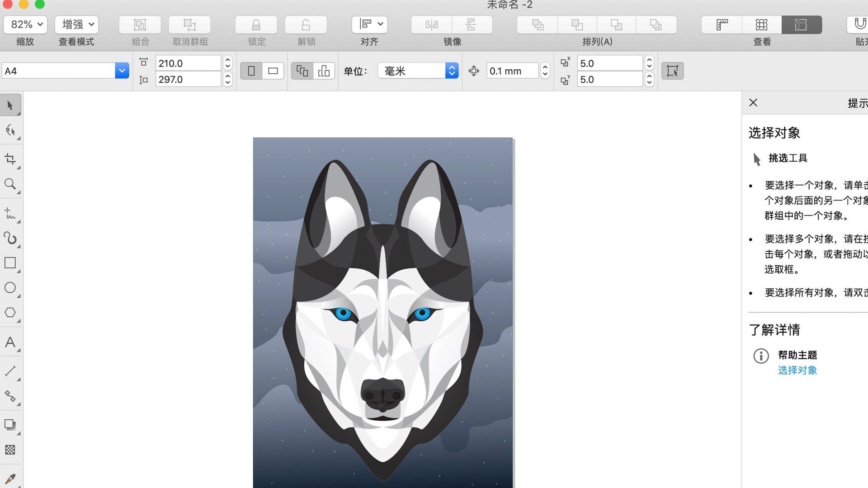This screenshot has height=488, width=868.
Task: Set page orientation to landscape
Action: [x=273, y=71]
